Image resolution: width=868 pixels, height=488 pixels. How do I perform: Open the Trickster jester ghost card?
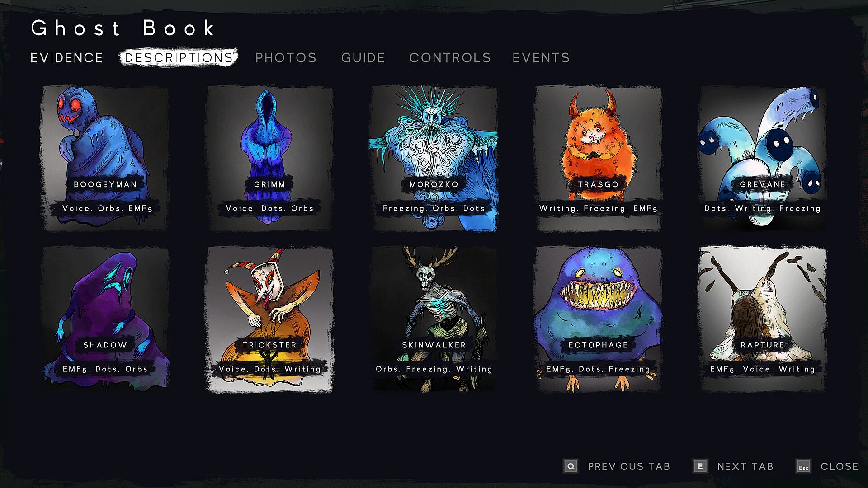pos(269,319)
